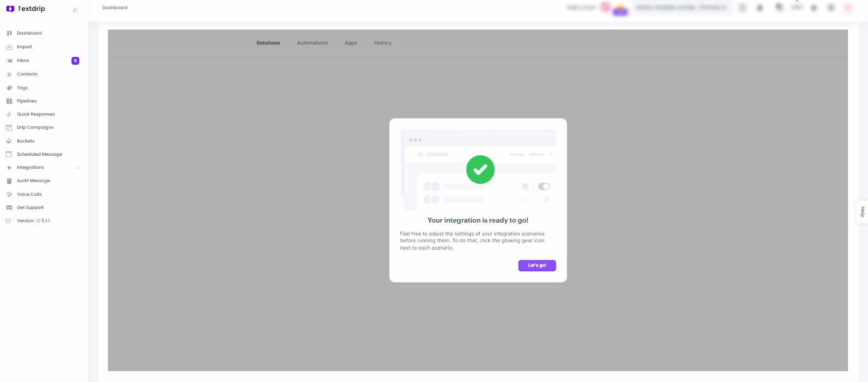
Task: Click the Inbox unread count badge
Action: coord(75,61)
